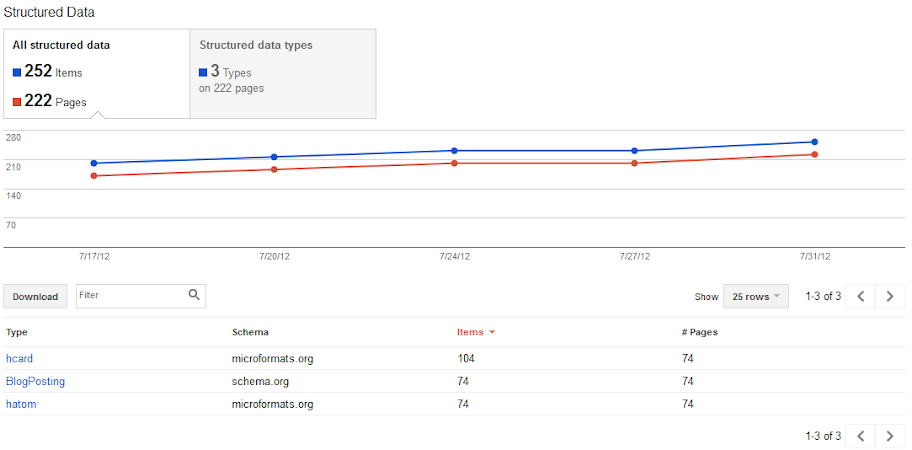Open the BlogPosting type link
This screenshot has width=912, height=450.
tap(35, 381)
